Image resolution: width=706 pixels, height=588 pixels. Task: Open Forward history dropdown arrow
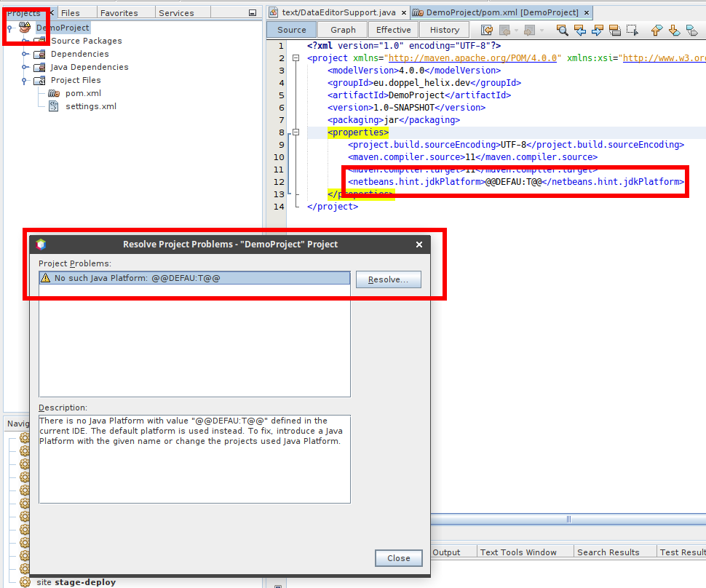(542, 31)
